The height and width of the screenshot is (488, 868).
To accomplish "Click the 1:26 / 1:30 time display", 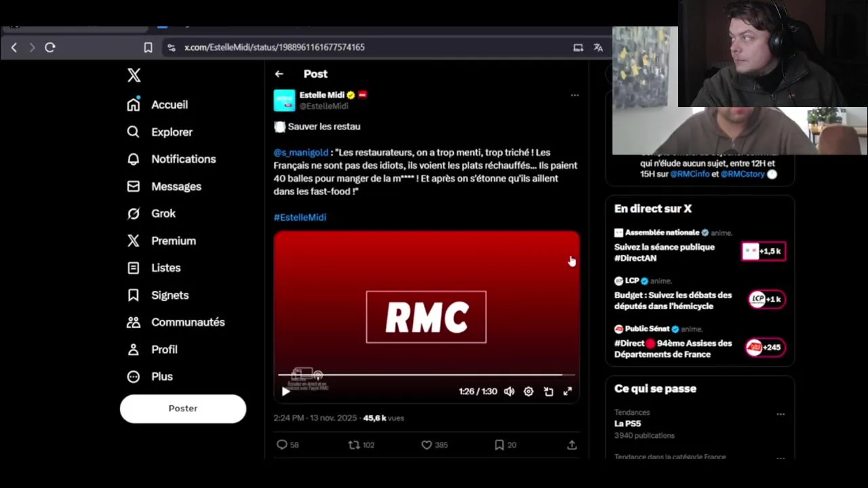I will (478, 392).
